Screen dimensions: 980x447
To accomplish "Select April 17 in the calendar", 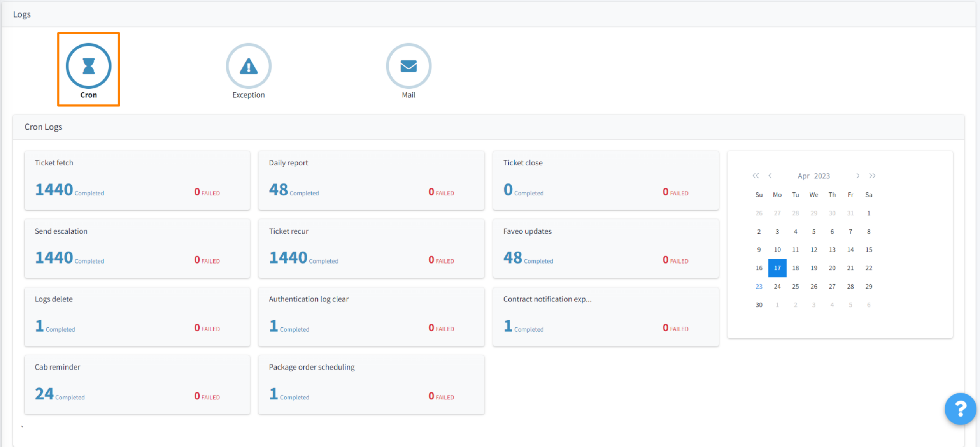I will [777, 268].
